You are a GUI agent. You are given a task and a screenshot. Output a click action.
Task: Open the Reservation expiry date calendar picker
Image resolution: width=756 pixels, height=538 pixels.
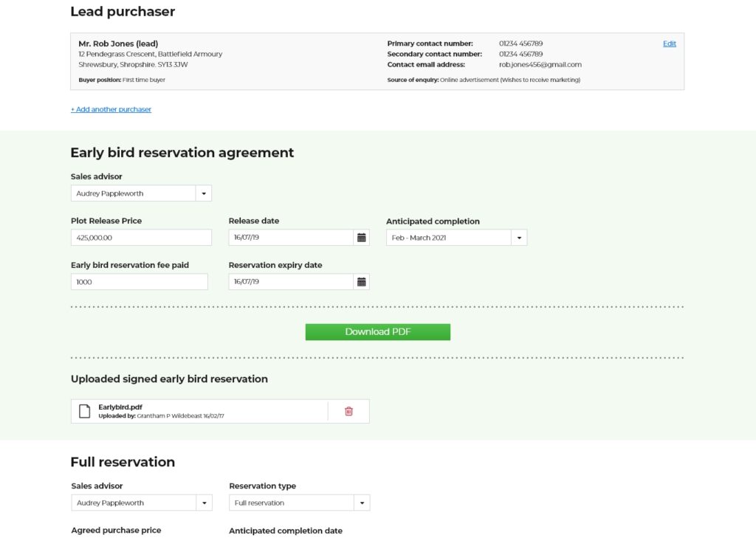click(x=362, y=282)
